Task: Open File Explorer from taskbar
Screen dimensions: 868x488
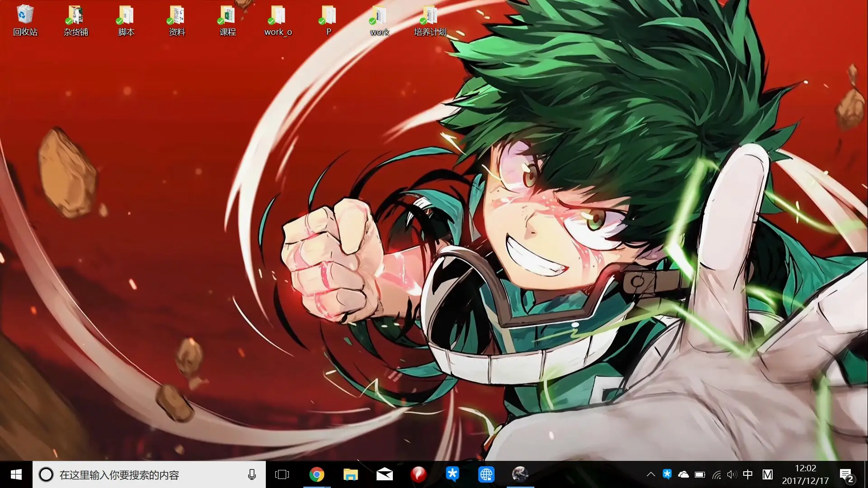Action: (x=350, y=474)
